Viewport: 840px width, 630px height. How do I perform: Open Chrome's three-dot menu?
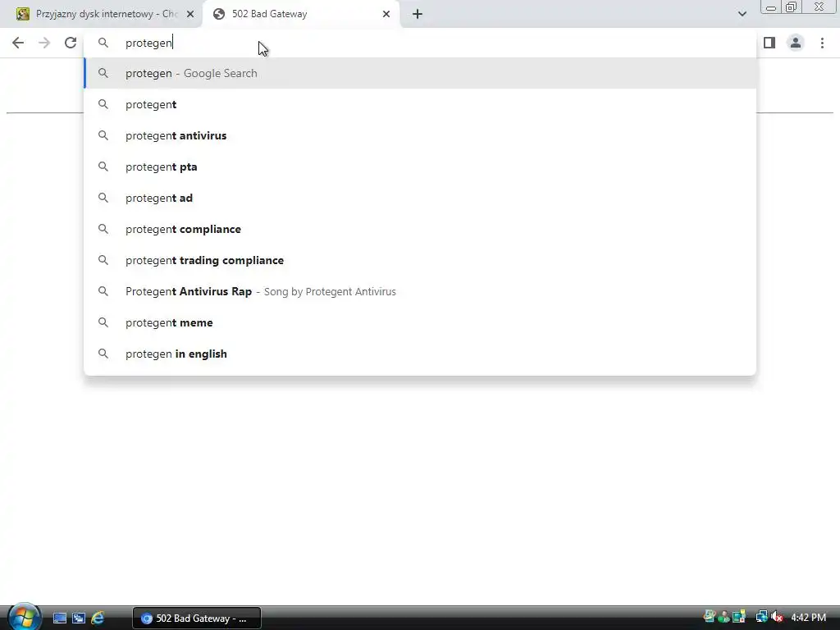pyautogui.click(x=822, y=43)
